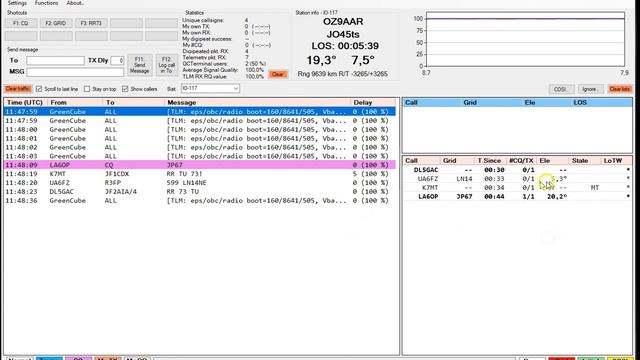640x360 pixels.
Task: Click the 19,3° elevation readout
Action: [x=321, y=60]
